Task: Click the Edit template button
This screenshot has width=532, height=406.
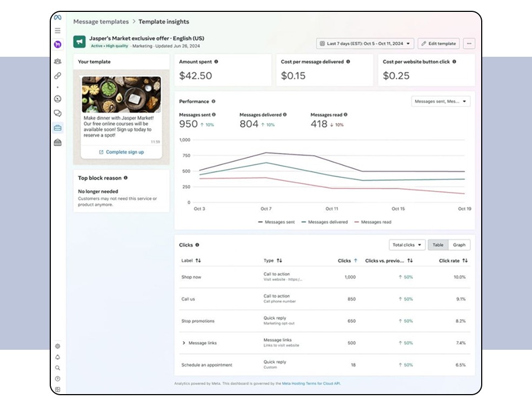Action: tap(438, 43)
